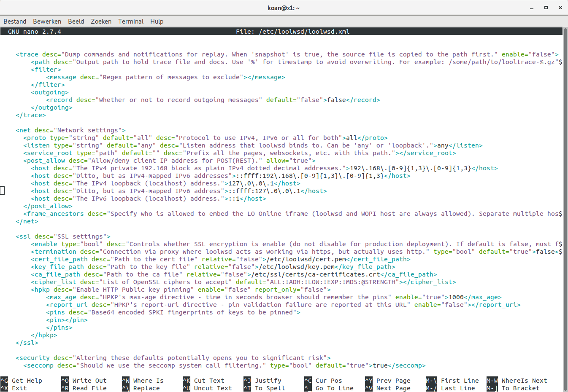Click the <hpkp tag name
Screen dimensions: 568x392
tap(40, 290)
